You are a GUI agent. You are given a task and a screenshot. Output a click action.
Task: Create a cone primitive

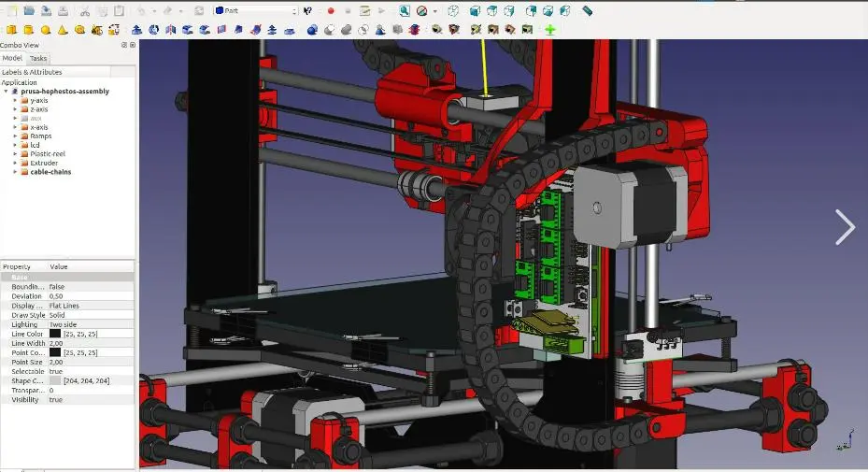[x=63, y=30]
